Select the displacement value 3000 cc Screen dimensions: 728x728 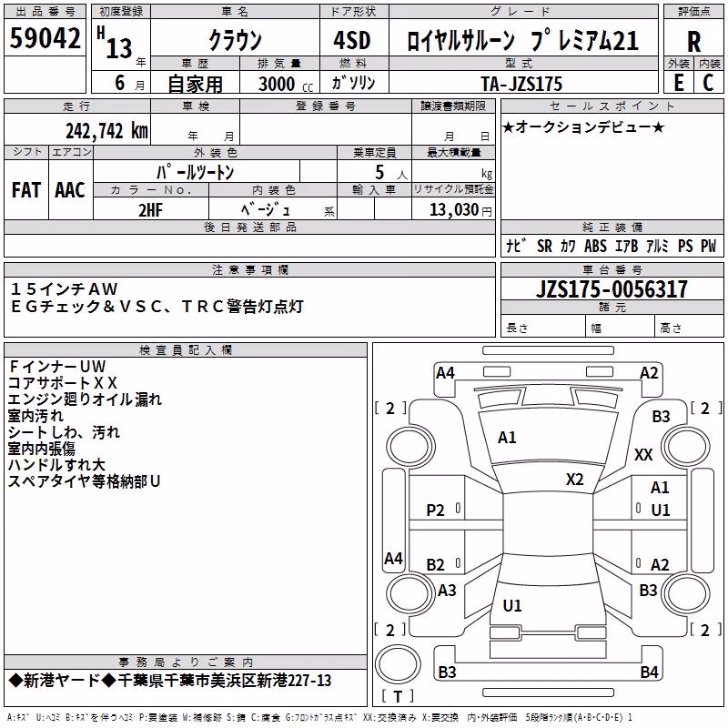click(286, 84)
